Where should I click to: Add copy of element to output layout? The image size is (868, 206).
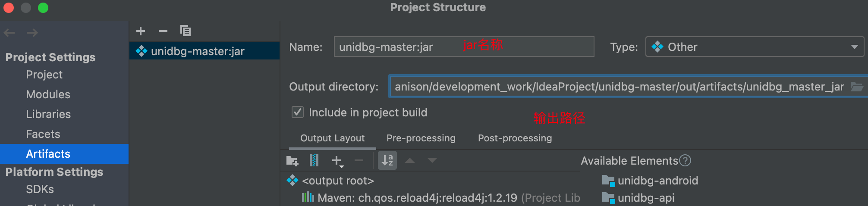coord(338,161)
